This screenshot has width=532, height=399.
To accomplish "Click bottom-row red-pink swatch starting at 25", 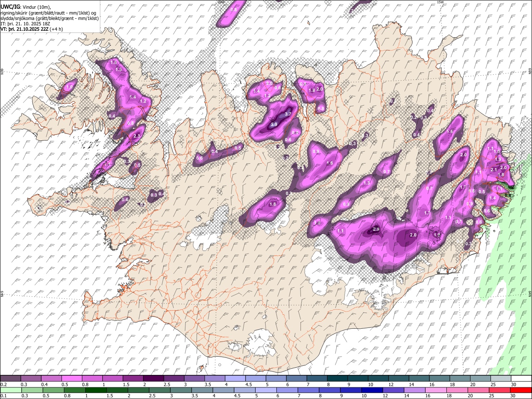I will (x=500, y=390).
